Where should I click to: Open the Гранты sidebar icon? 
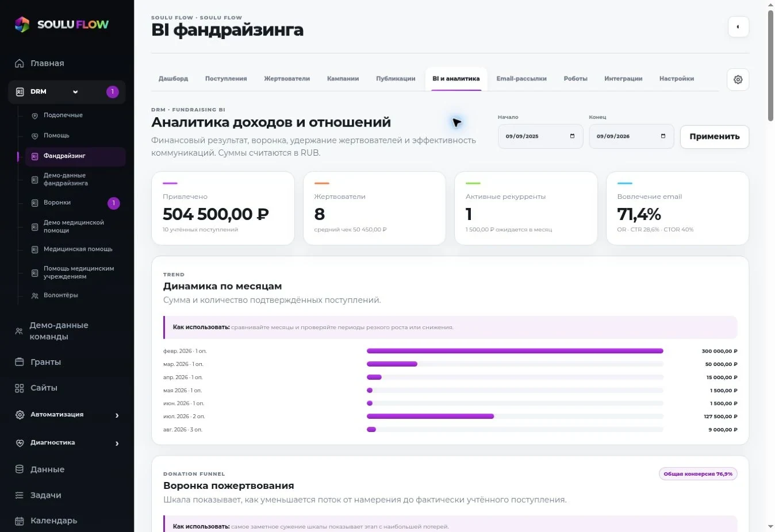click(20, 362)
